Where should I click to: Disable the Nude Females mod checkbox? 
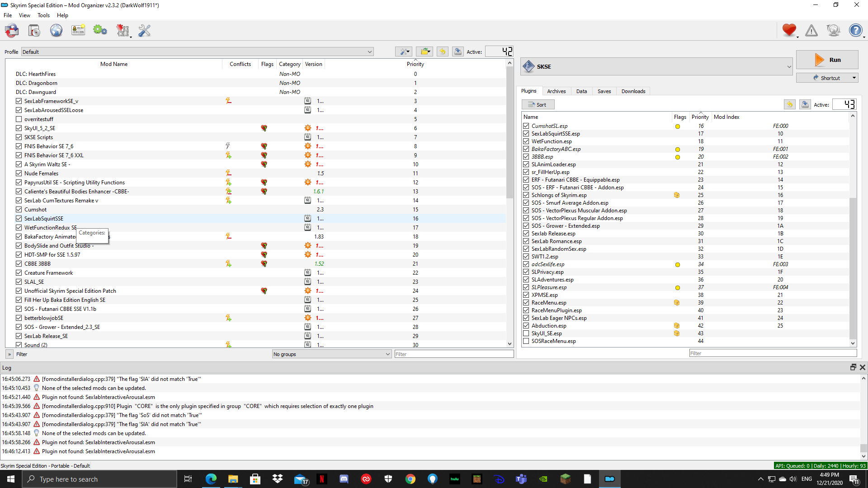pos(19,174)
